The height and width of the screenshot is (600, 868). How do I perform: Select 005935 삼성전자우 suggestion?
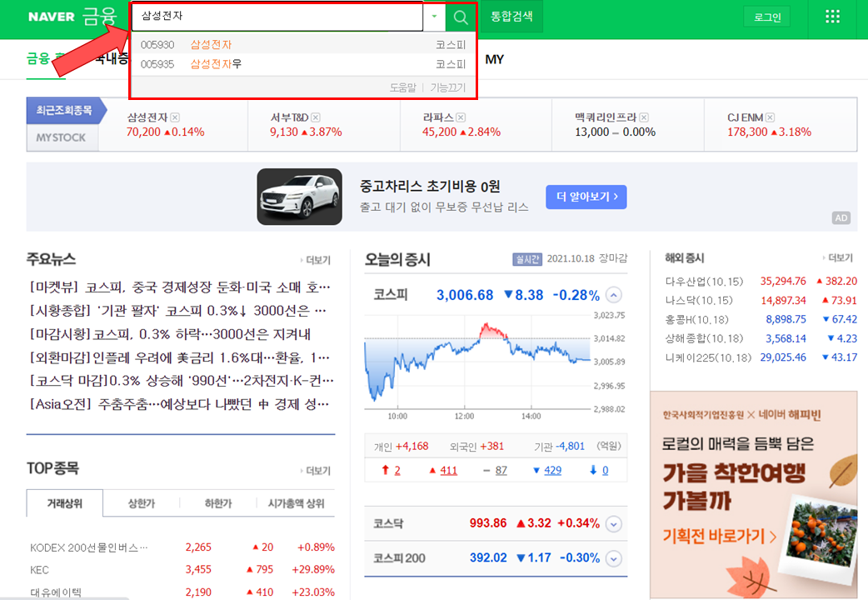click(x=303, y=63)
